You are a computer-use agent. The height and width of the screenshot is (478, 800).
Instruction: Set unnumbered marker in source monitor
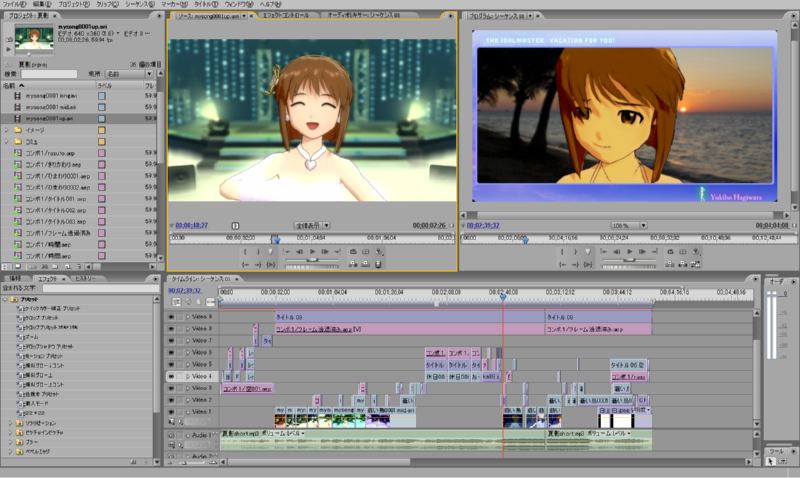point(271,251)
